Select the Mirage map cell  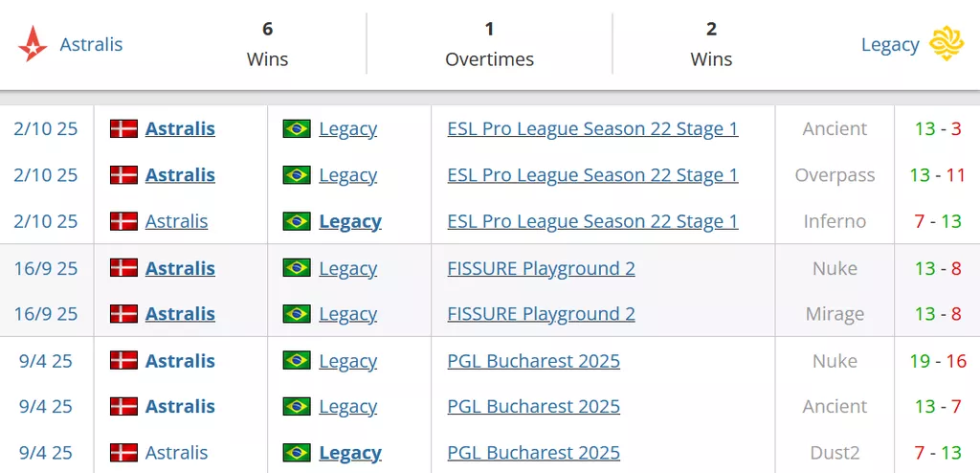point(835,314)
